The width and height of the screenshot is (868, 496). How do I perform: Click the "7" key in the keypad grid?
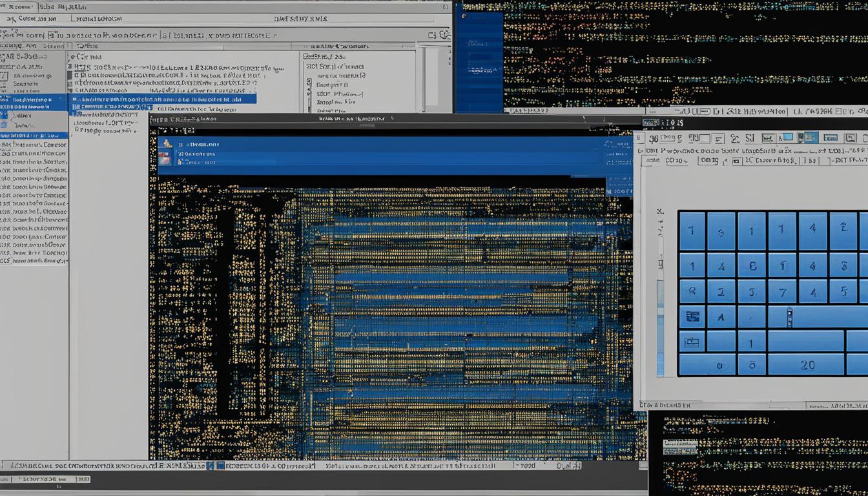pos(782,292)
